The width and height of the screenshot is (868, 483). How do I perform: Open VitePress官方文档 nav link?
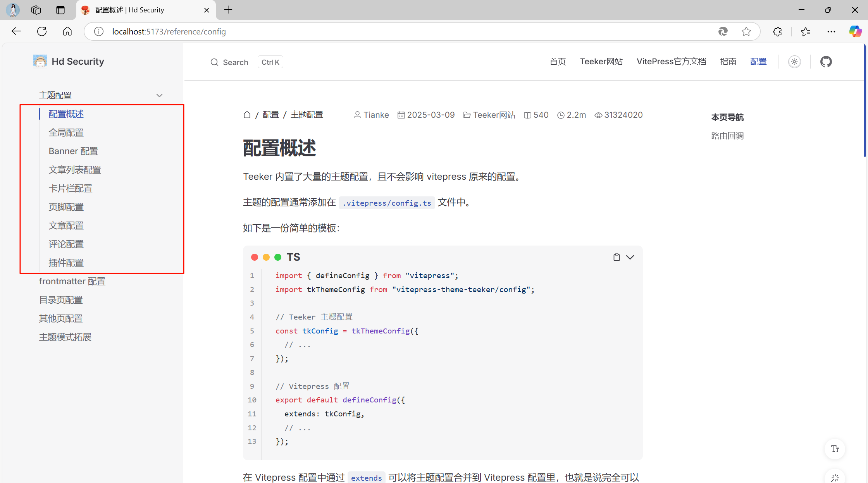click(x=671, y=62)
